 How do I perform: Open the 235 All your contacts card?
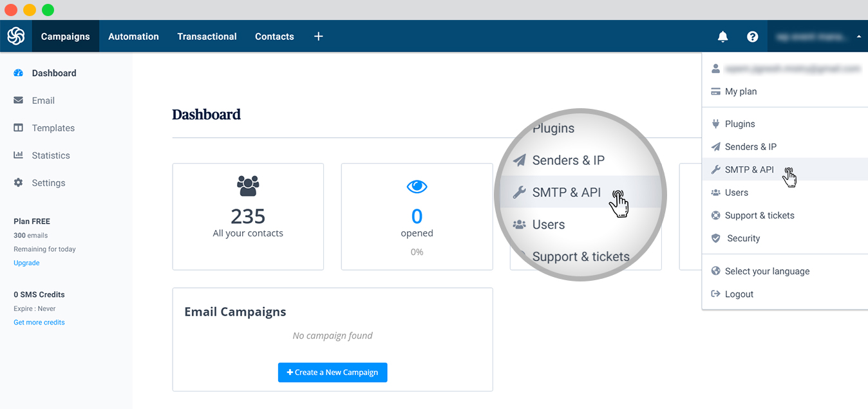point(248,216)
